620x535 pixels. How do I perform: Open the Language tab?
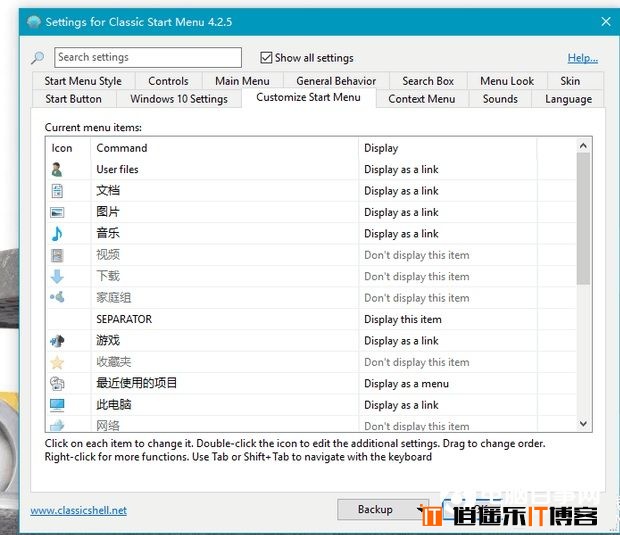(568, 99)
